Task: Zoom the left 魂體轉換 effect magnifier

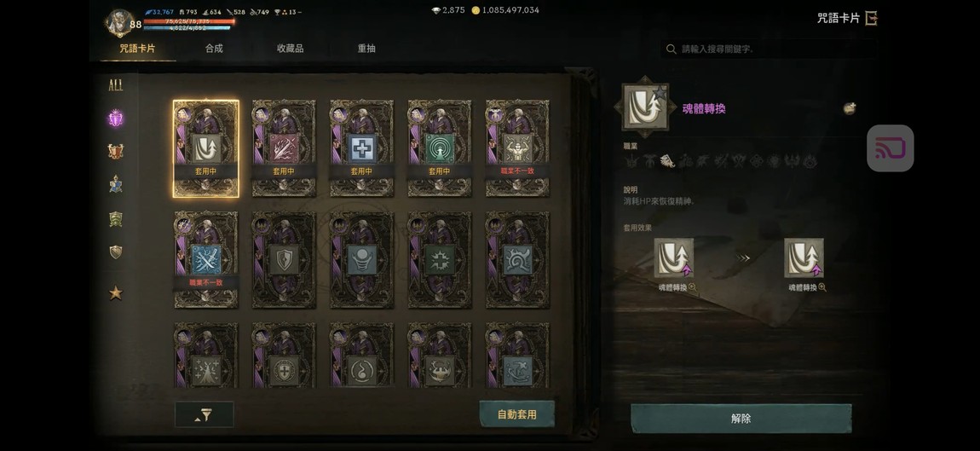Action: click(693, 288)
